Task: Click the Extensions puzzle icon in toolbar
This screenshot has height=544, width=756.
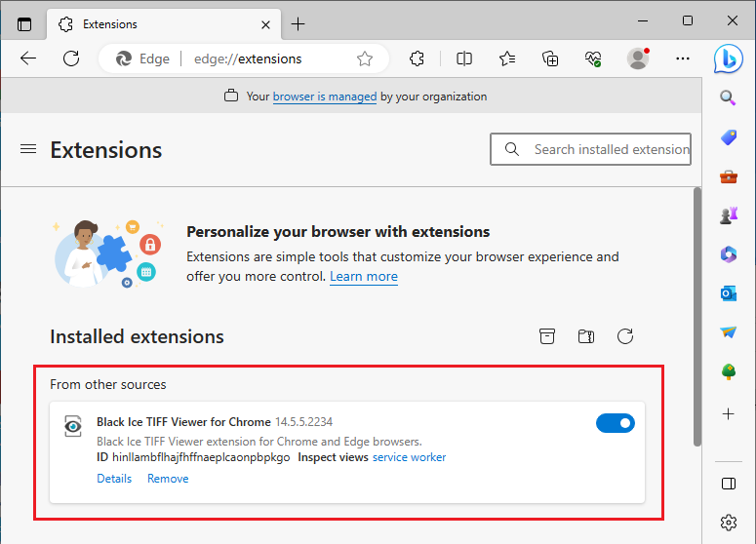Action: click(x=417, y=58)
